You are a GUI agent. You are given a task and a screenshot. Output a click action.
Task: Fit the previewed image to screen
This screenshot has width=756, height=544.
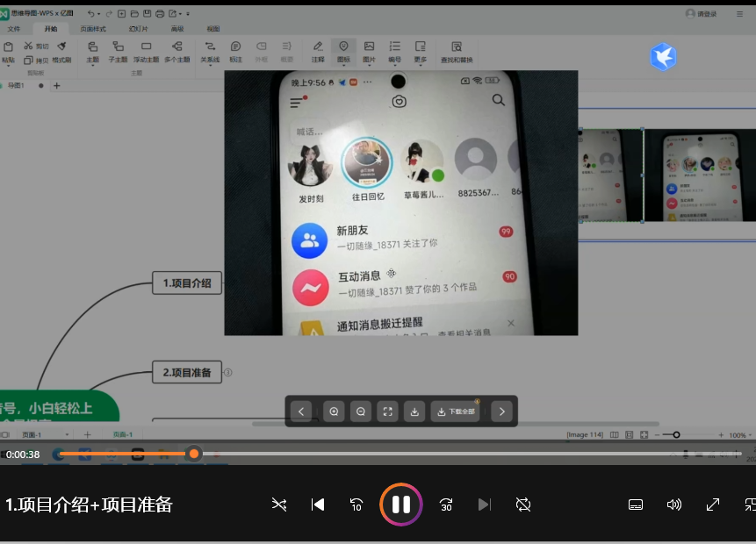point(387,412)
